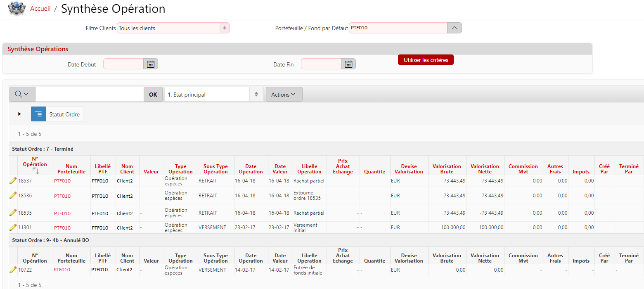Click the report search text field
Image resolution: width=644 pixels, height=289 pixels.
89,95
